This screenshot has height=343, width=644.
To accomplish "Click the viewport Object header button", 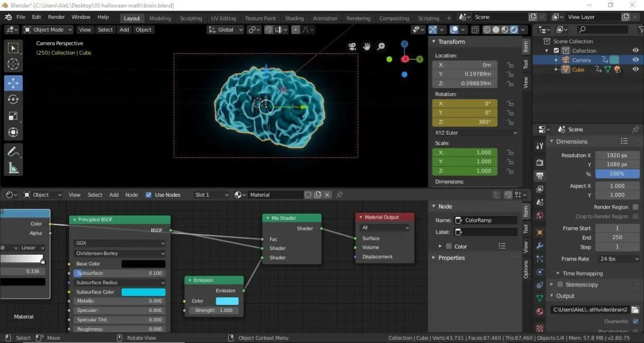I will click(143, 29).
